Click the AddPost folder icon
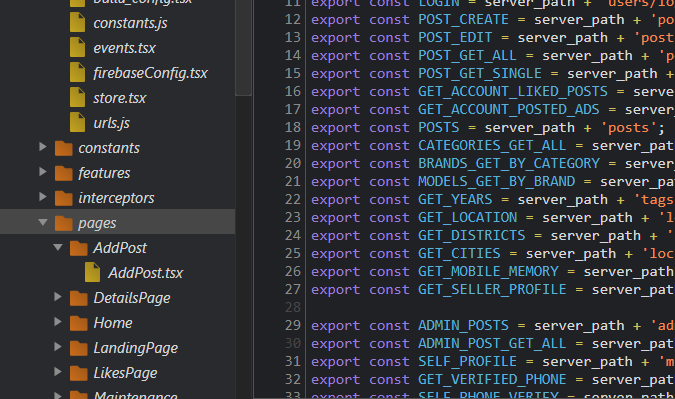 coord(79,248)
